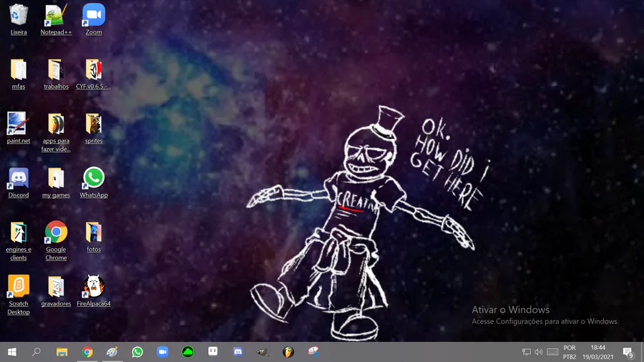Select the paint.net desktop shortcut
Screen dimensions: 644x362
[19, 128]
